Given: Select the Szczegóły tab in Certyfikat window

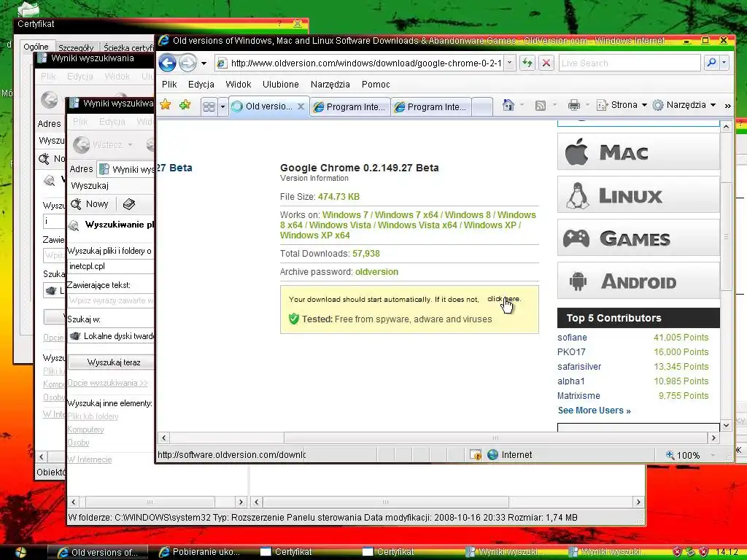Looking at the screenshot, I should 76,47.
